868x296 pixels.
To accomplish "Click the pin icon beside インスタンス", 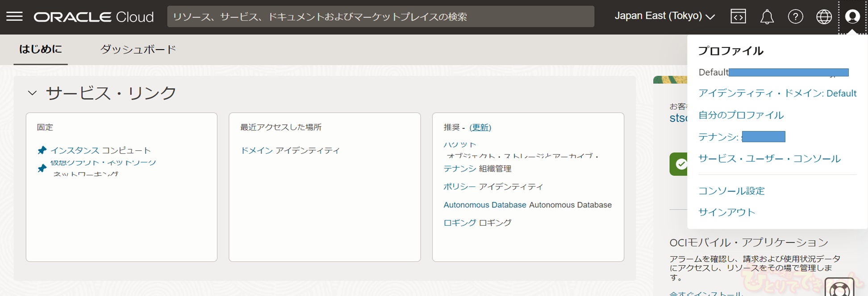I will (x=42, y=150).
